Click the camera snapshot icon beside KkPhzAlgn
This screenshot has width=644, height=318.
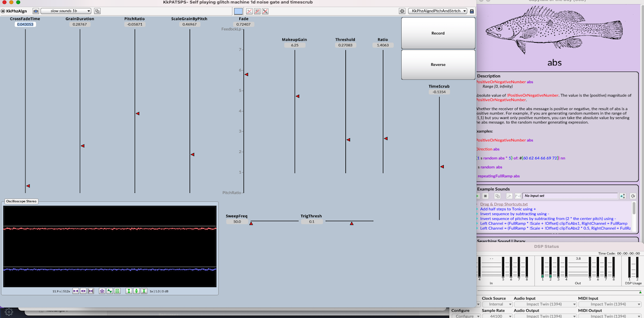(x=36, y=11)
